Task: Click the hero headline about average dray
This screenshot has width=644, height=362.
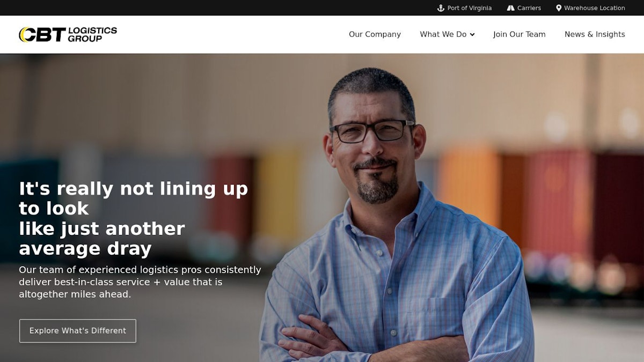Action: pos(133,218)
